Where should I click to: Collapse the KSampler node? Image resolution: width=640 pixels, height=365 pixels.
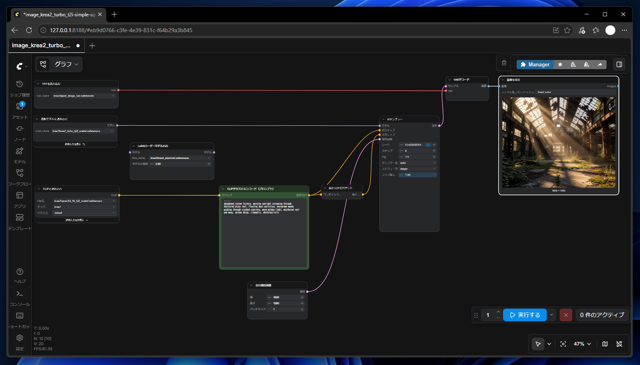click(x=383, y=119)
